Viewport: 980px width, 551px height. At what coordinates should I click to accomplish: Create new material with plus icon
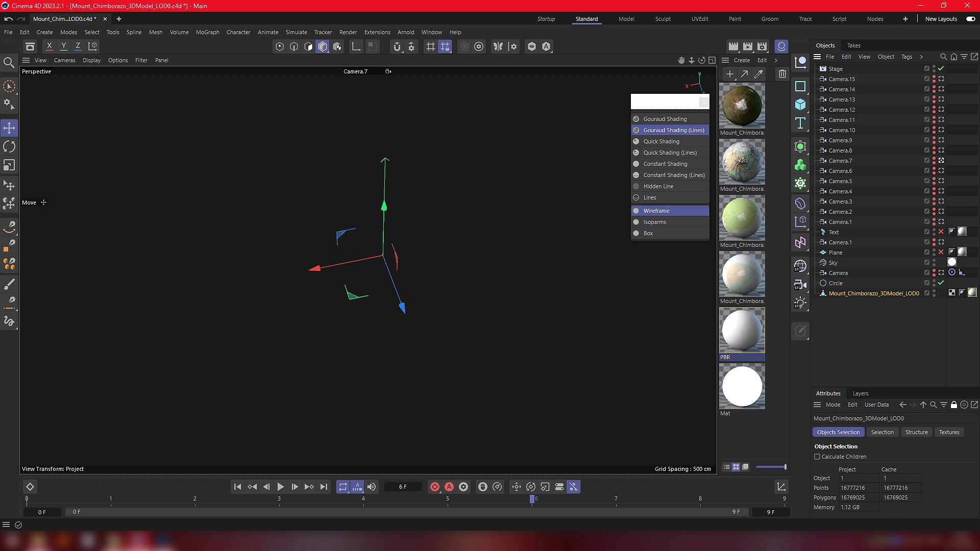730,74
